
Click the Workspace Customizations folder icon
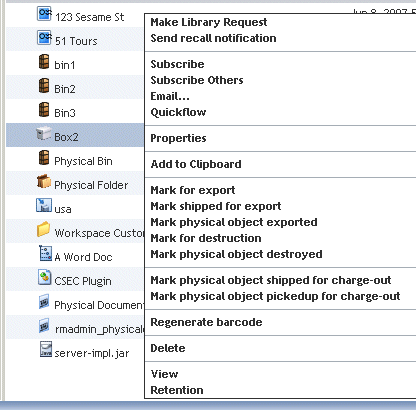pyautogui.click(x=44, y=229)
